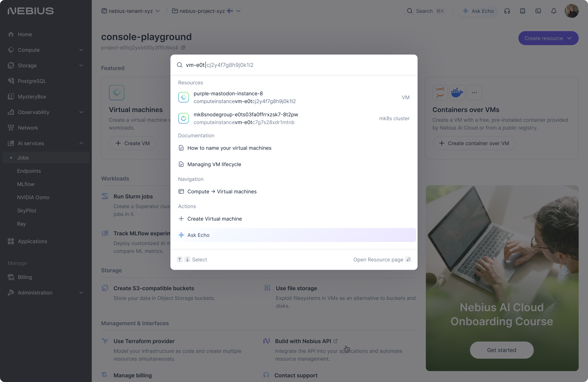The width and height of the screenshot is (588, 382).
Task: Click the Jupyter container icon
Action: [x=440, y=93]
